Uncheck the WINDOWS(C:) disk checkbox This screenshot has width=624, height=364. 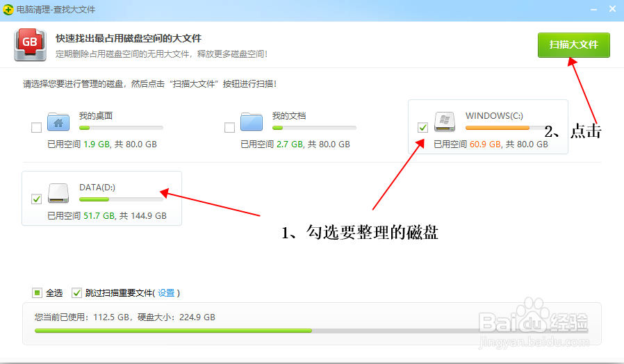(422, 127)
